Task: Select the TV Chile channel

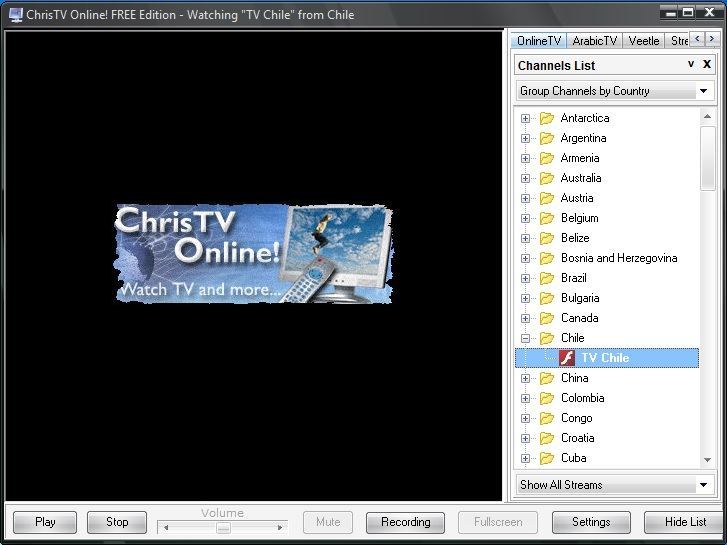Action: 607,358
